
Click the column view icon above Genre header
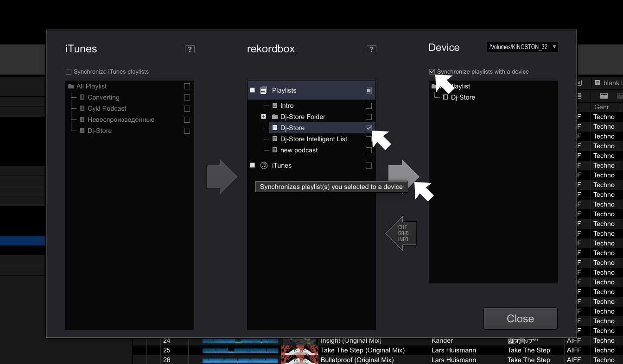tap(604, 96)
